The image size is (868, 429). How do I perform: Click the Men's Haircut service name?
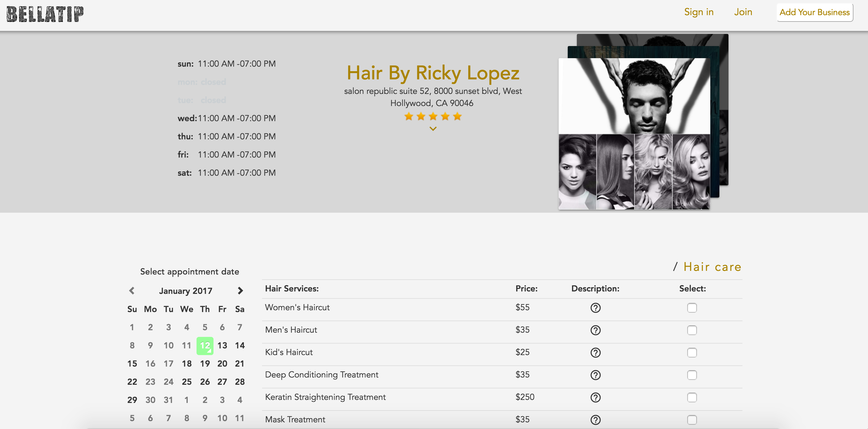291,330
